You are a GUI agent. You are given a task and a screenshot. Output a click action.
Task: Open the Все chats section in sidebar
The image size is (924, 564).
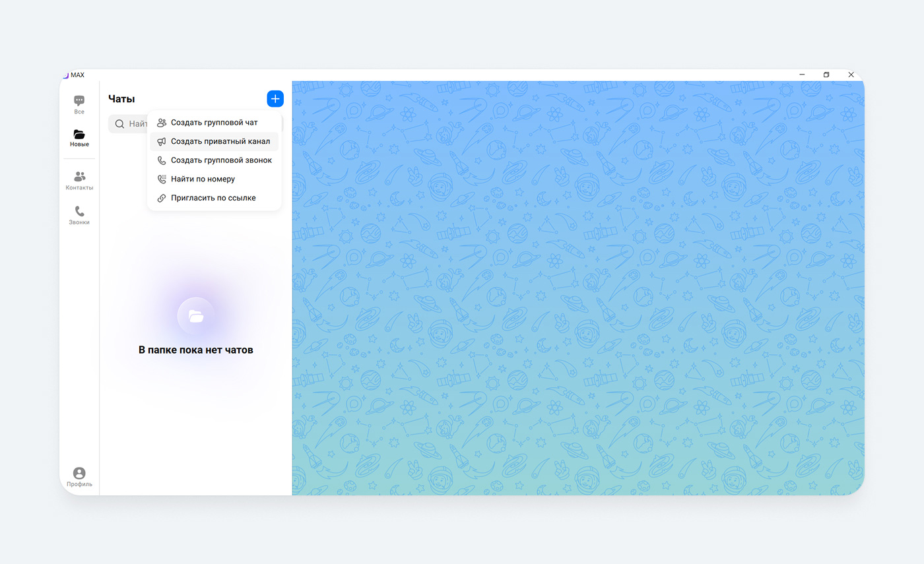click(x=79, y=104)
